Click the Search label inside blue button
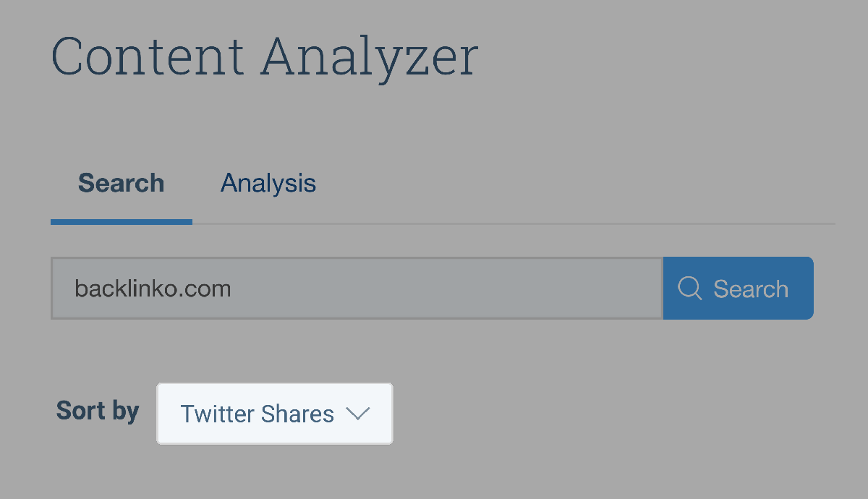This screenshot has width=868, height=499. (751, 289)
